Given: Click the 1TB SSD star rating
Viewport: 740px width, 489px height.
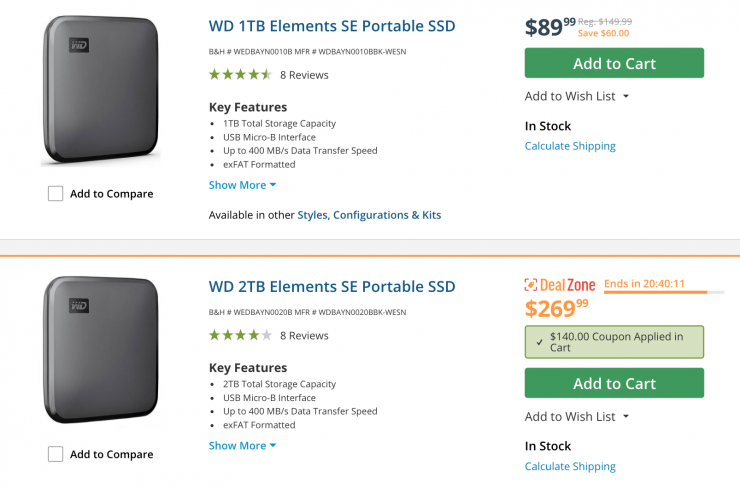Looking at the screenshot, I should point(240,74).
